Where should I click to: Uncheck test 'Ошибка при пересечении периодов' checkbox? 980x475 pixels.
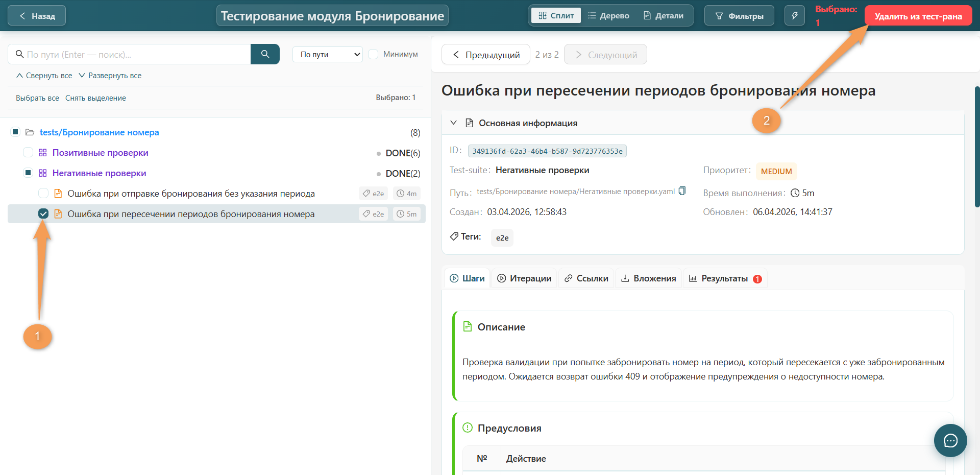point(43,214)
